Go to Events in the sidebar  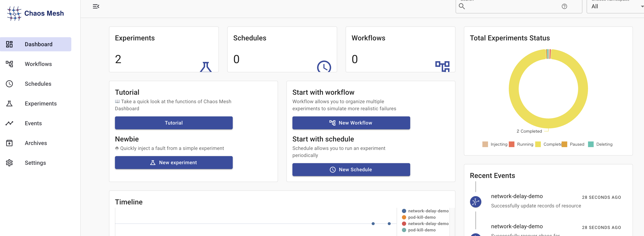33,123
